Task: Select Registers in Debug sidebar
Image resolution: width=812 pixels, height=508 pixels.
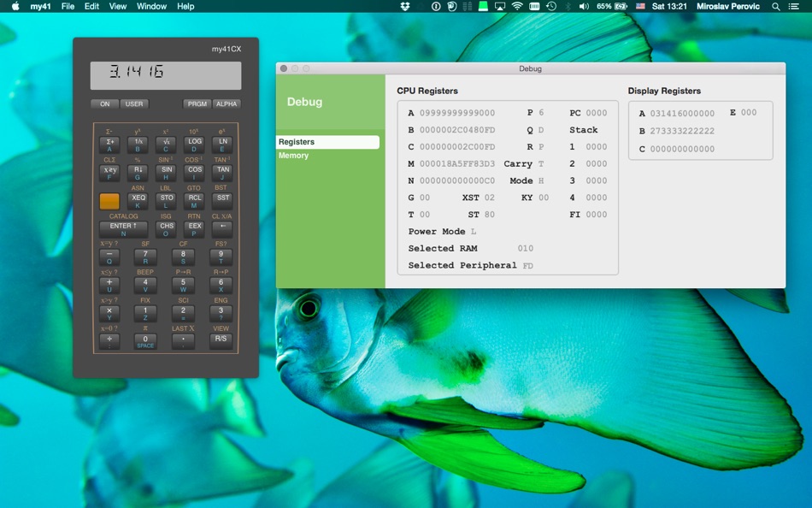Action: pos(328,142)
